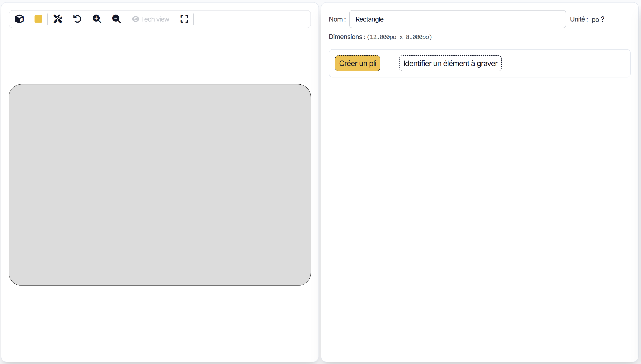Click the po unit value
The width and height of the screenshot is (641, 364).
point(595,20)
